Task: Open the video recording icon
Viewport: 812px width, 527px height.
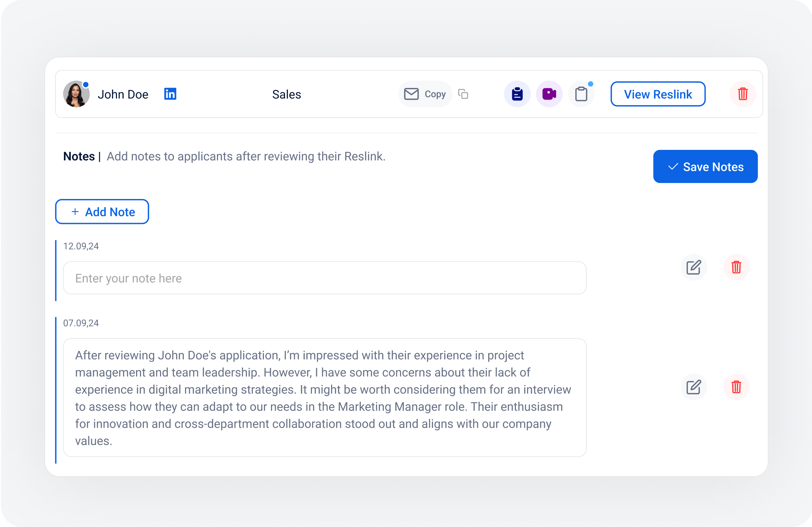Action: [x=549, y=94]
